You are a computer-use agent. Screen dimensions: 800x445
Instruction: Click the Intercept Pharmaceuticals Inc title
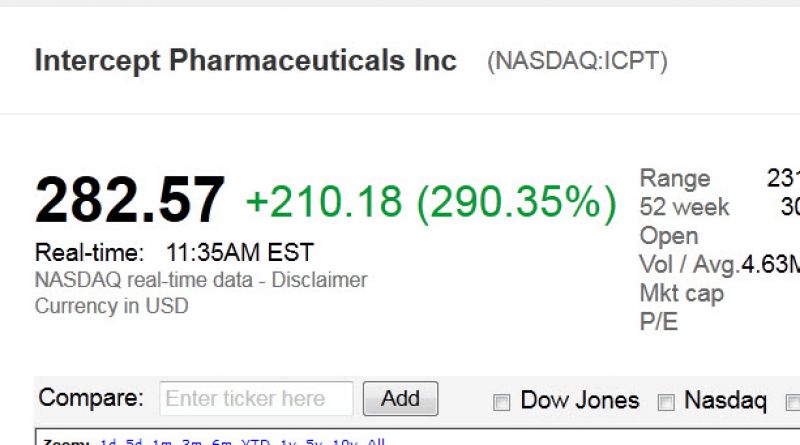[245, 61]
